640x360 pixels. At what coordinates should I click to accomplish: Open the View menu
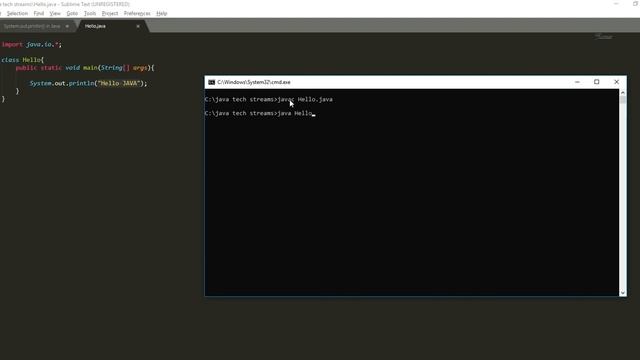(55, 13)
